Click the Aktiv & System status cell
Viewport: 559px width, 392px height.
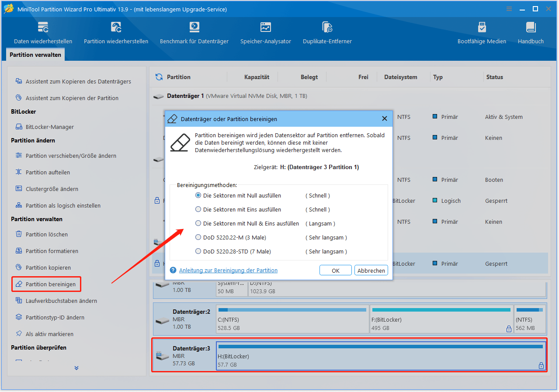(503, 117)
